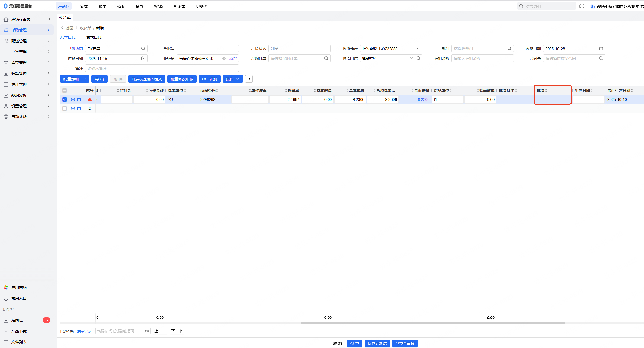Click the printer icon in top bar
This screenshot has height=348, width=644.
(x=582, y=6)
